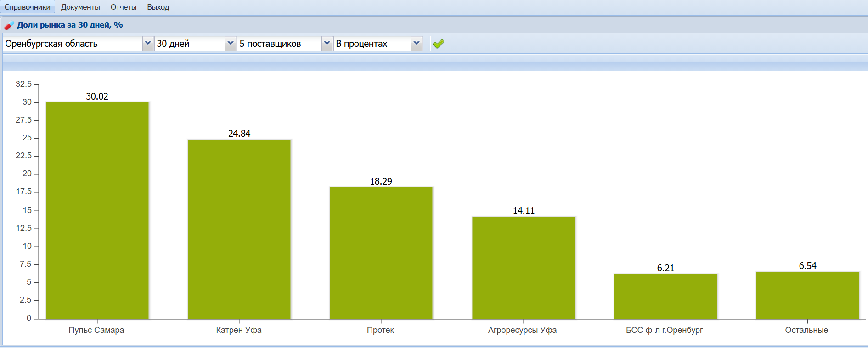Expand the 30 дней period dropdown arrow
This screenshot has height=348, width=868.
[231, 44]
